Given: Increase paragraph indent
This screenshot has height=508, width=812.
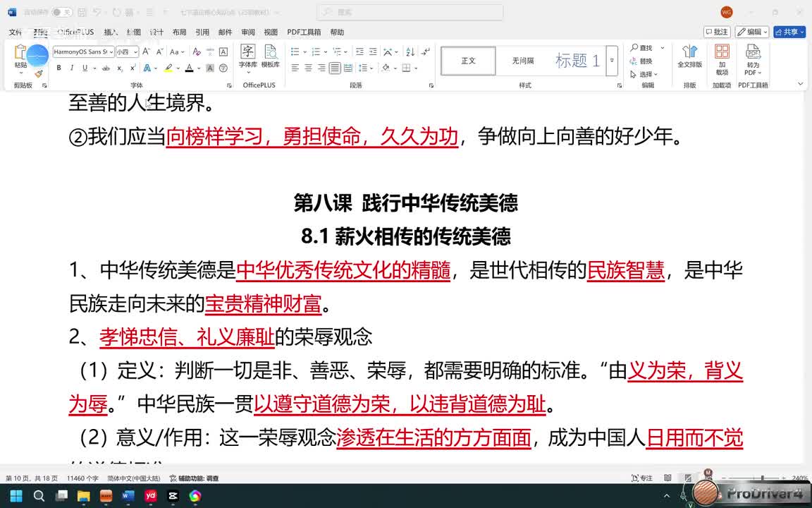Looking at the screenshot, I should pos(373,52).
